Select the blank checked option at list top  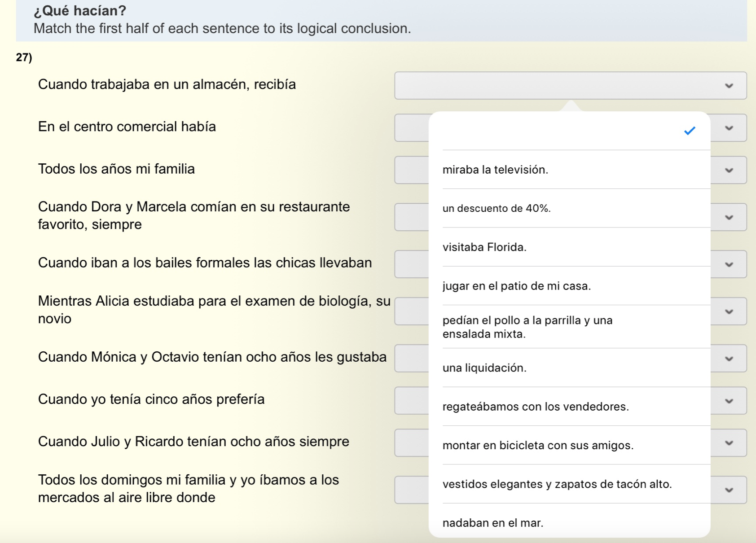[569, 131]
